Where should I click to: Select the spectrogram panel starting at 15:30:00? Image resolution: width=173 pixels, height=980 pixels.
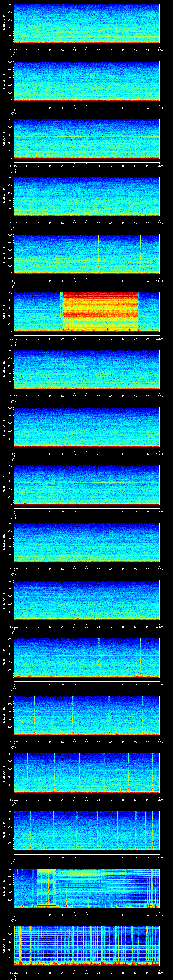(86, 831)
